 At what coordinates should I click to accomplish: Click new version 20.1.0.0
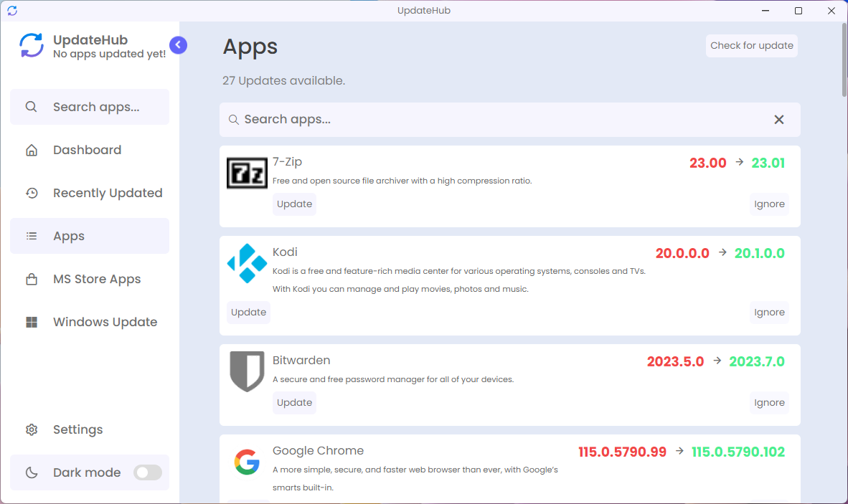(759, 253)
